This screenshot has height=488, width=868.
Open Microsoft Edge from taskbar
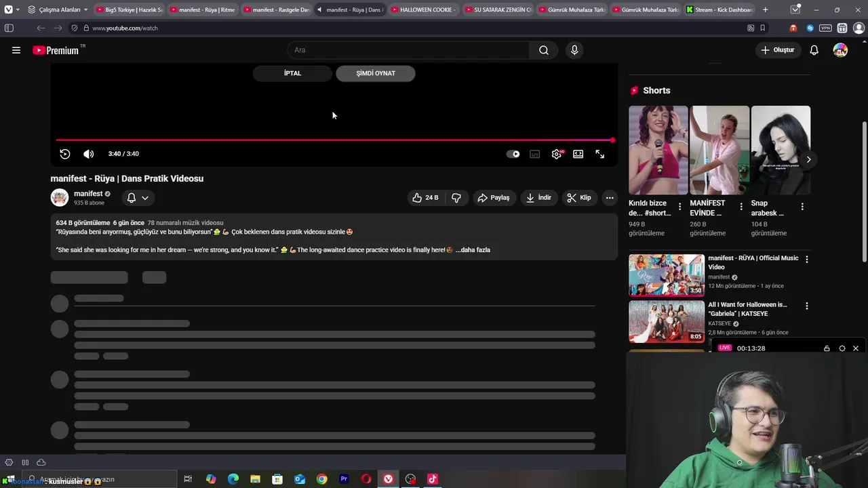pyautogui.click(x=233, y=479)
